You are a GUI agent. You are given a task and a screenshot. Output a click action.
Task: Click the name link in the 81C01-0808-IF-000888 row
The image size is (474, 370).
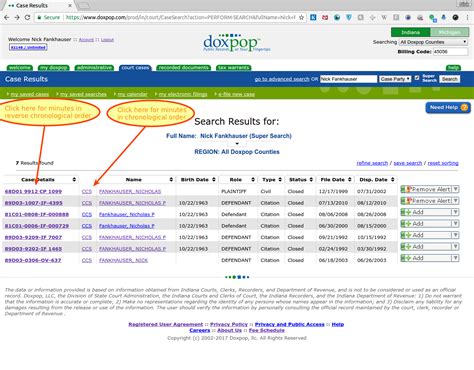[x=127, y=214]
